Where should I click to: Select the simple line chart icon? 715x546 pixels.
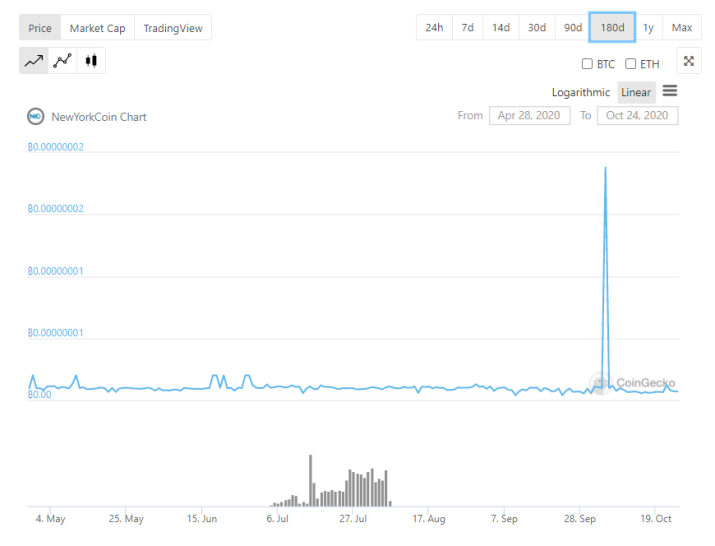(x=34, y=61)
